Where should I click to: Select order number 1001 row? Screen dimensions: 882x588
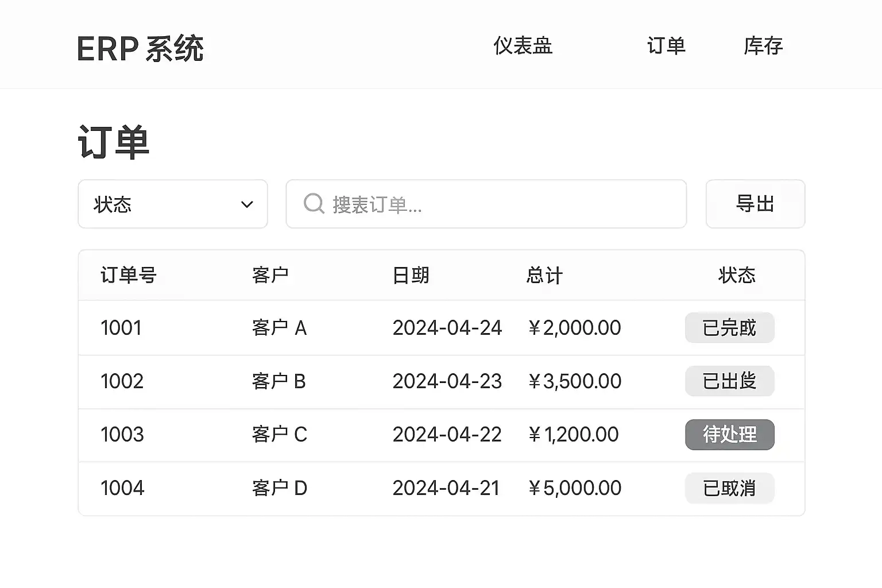click(x=121, y=328)
